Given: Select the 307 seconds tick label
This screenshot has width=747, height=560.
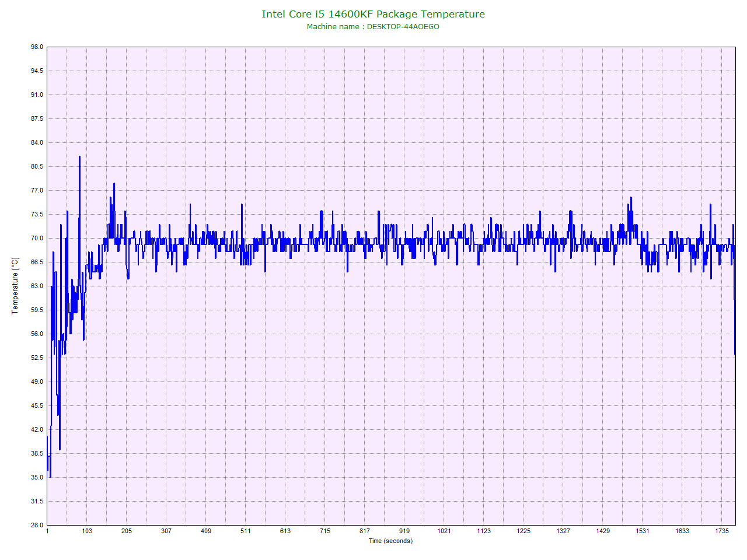Looking at the screenshot, I should [166, 531].
